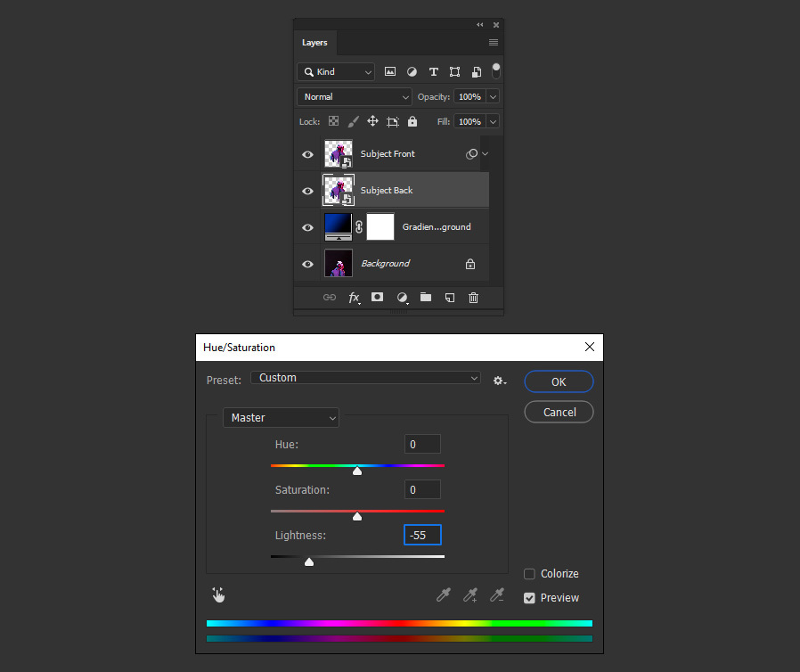
Task: Click the Opacity 100% field
Action: click(x=469, y=96)
